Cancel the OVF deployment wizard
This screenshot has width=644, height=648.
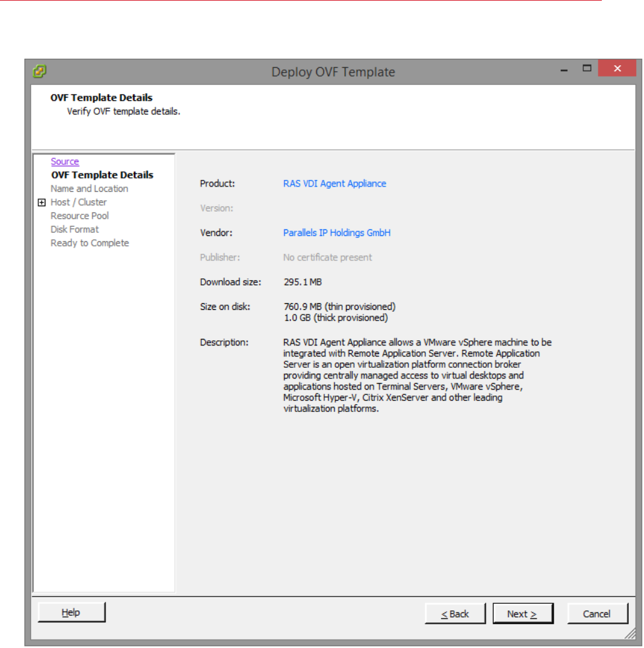click(x=597, y=614)
